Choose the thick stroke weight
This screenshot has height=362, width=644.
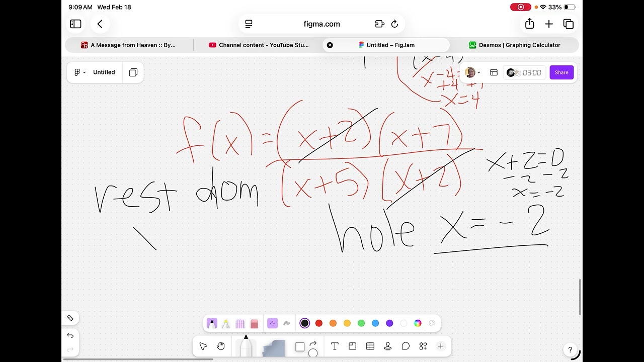(286, 323)
